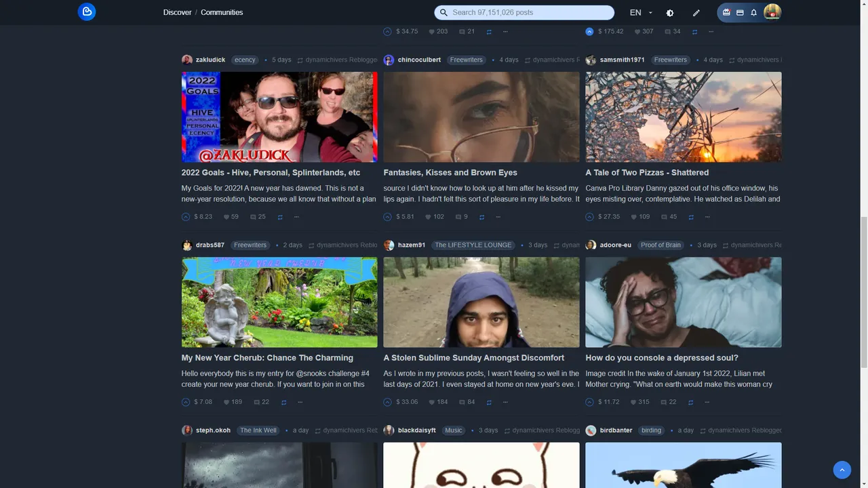Open the 2022 Goals post thumbnail
Image resolution: width=868 pixels, height=488 pixels.
pyautogui.click(x=279, y=117)
